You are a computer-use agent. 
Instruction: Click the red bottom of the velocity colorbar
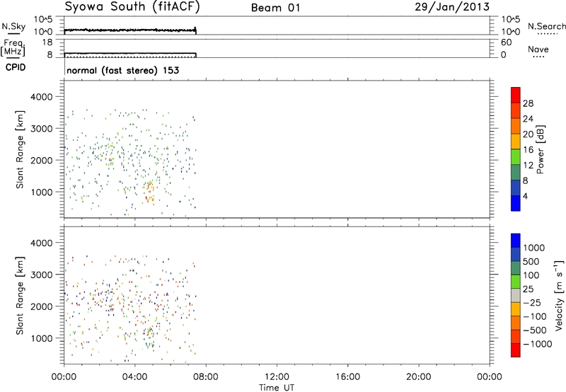click(516, 350)
